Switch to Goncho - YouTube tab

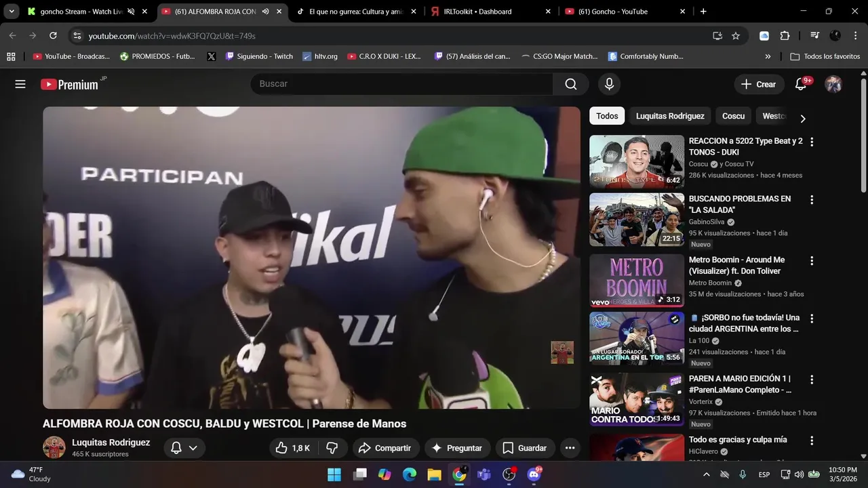click(x=624, y=12)
